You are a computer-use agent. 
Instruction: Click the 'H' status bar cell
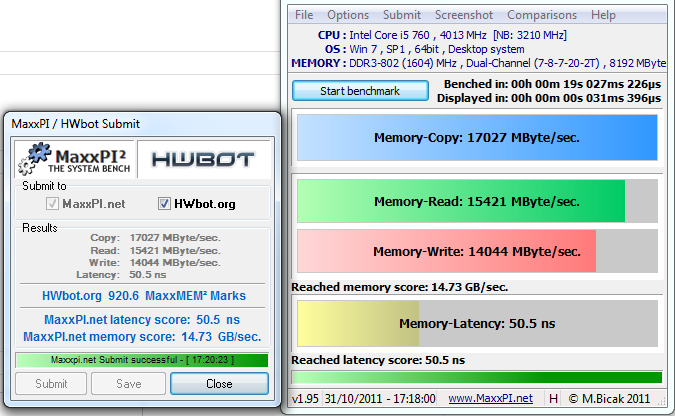(x=554, y=399)
